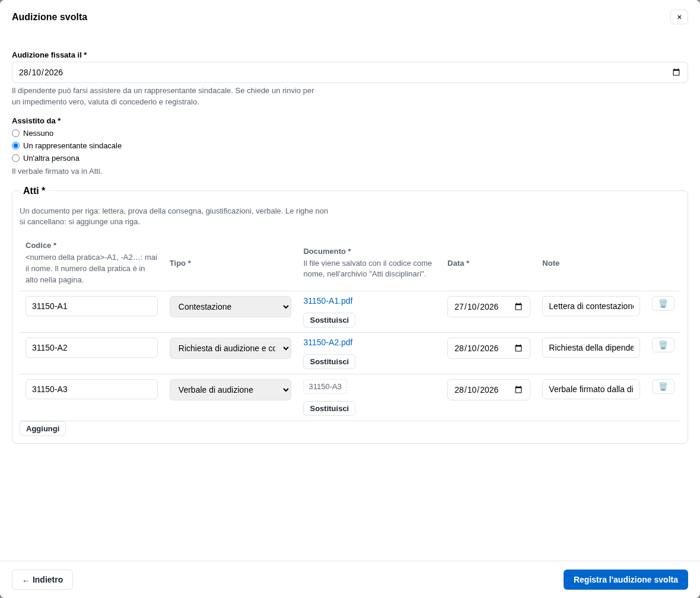Click the Verbale firmato note field
This screenshot has height=598, width=700.
[591, 389]
